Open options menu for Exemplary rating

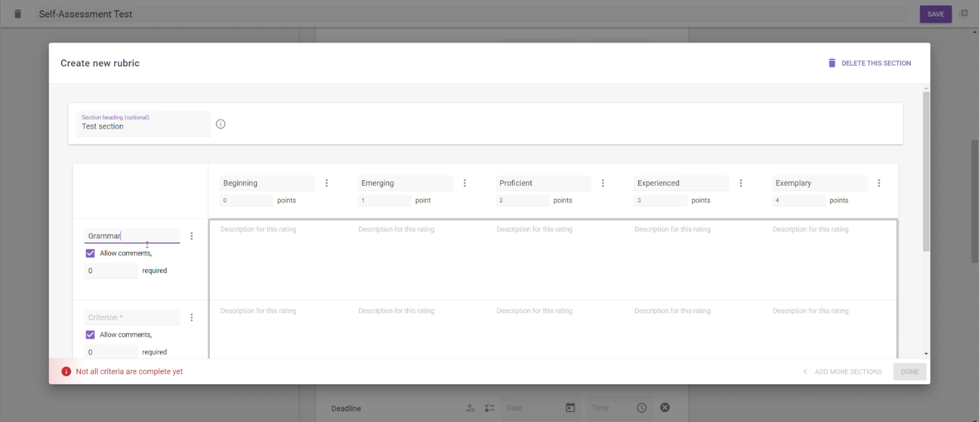pos(879,183)
